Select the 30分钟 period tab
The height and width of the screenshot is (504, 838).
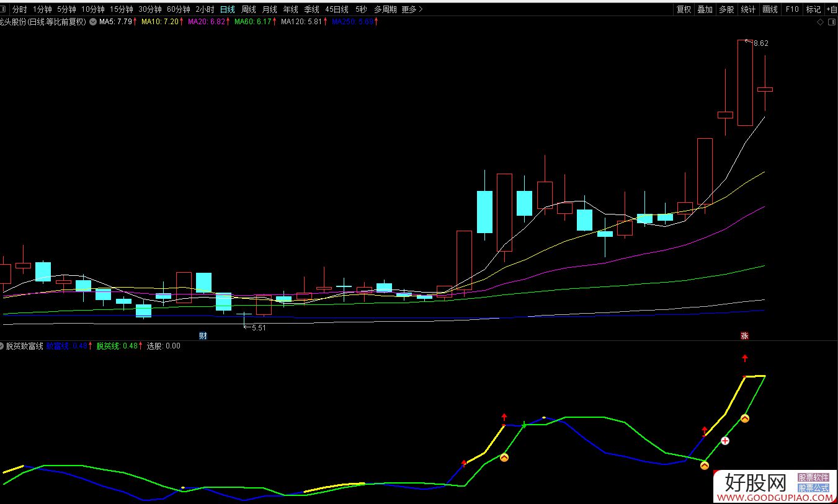[150, 9]
